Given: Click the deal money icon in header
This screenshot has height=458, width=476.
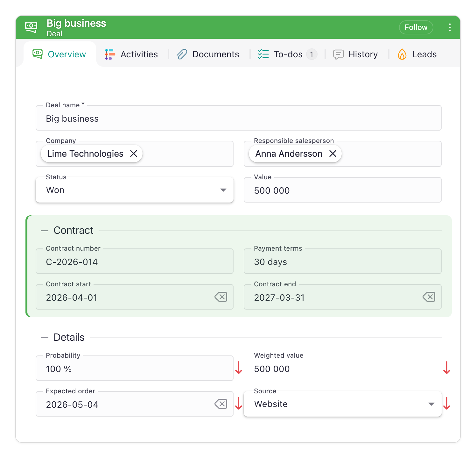Looking at the screenshot, I should (x=31, y=27).
